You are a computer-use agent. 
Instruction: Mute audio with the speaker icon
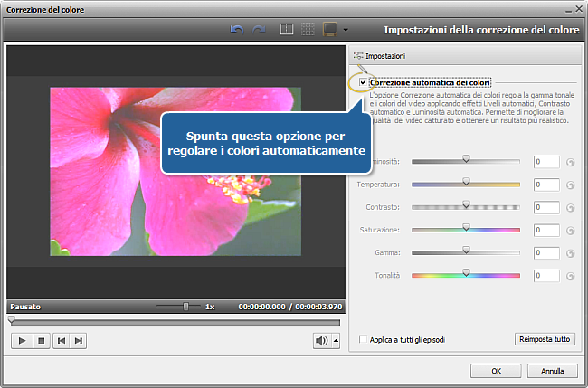point(321,340)
